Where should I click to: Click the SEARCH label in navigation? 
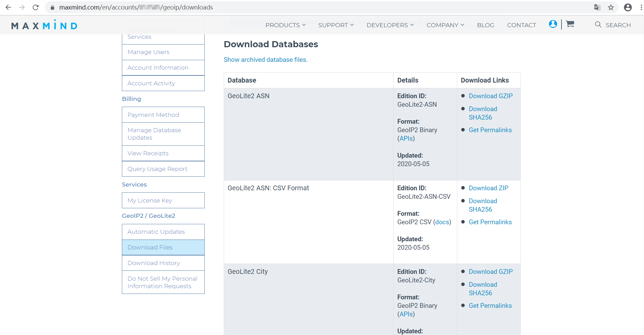pos(618,25)
